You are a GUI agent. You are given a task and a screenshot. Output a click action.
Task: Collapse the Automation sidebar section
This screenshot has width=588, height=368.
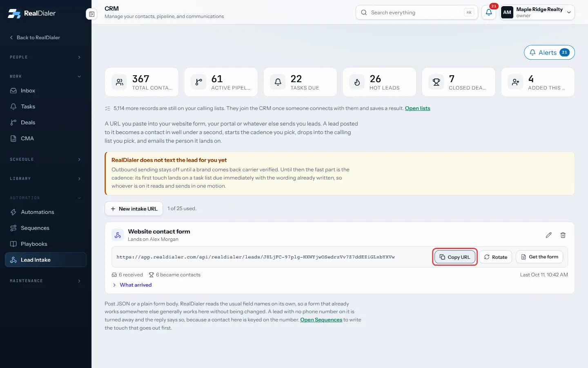pos(45,198)
